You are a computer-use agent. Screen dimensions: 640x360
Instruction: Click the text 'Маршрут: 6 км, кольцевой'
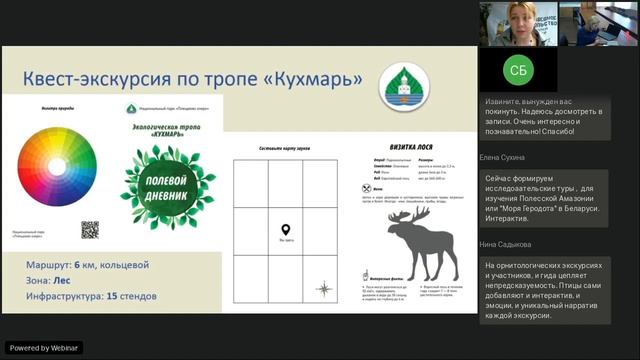[x=88, y=265]
